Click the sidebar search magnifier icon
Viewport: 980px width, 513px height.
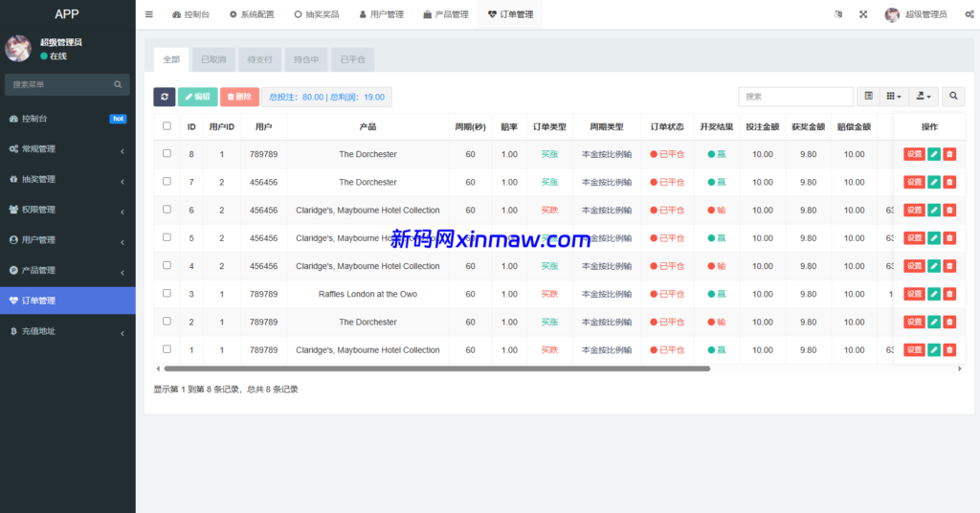[118, 84]
